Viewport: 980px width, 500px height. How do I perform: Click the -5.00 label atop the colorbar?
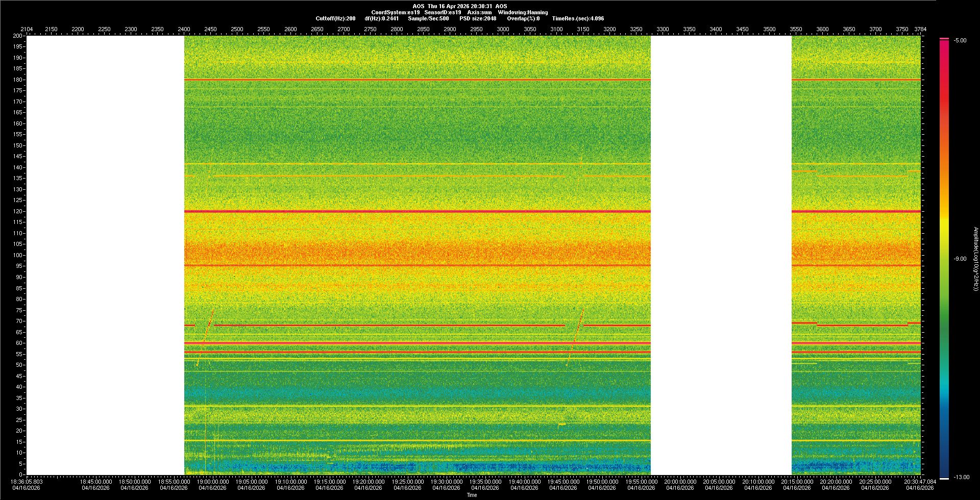tap(960, 41)
